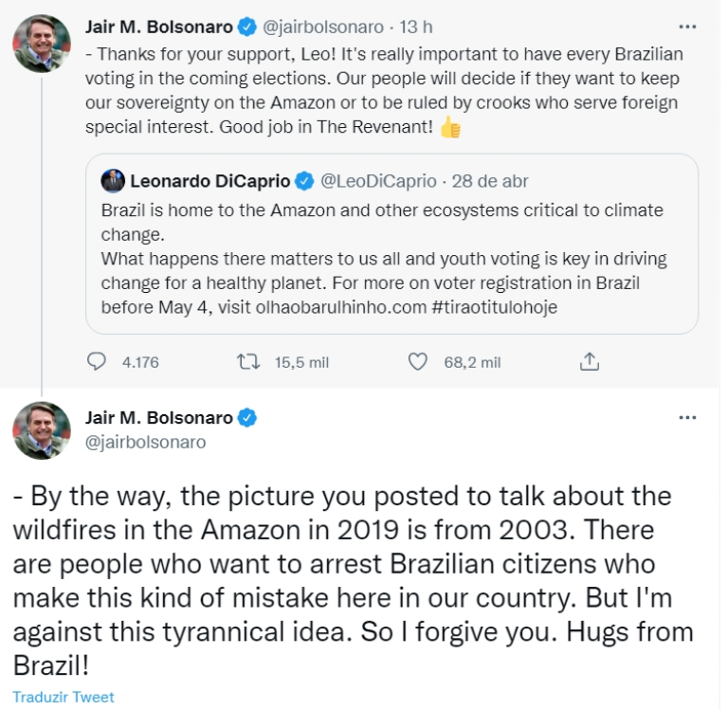Open more options on second tweet
This screenshot has height=710, width=728.
click(x=688, y=417)
